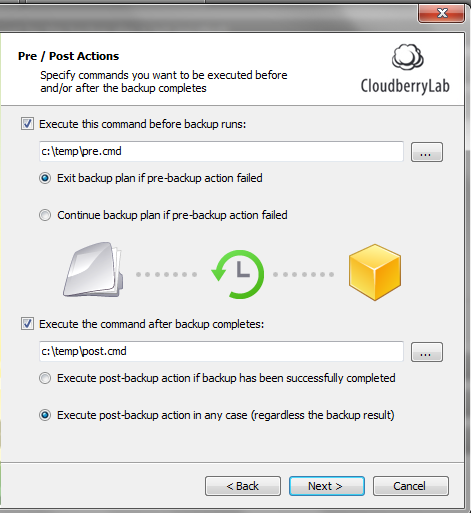Cancel the backup plan wizard
Image resolution: width=471 pixels, height=513 pixels.
(x=411, y=486)
